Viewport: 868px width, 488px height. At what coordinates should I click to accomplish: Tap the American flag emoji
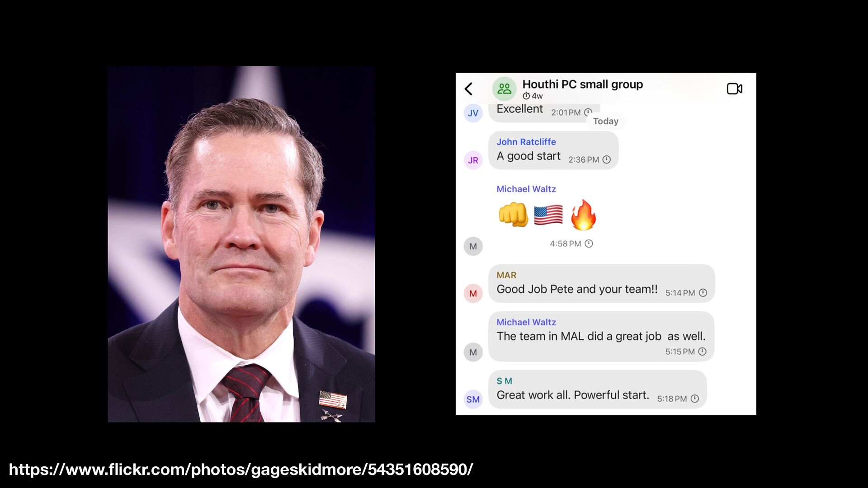click(x=548, y=215)
